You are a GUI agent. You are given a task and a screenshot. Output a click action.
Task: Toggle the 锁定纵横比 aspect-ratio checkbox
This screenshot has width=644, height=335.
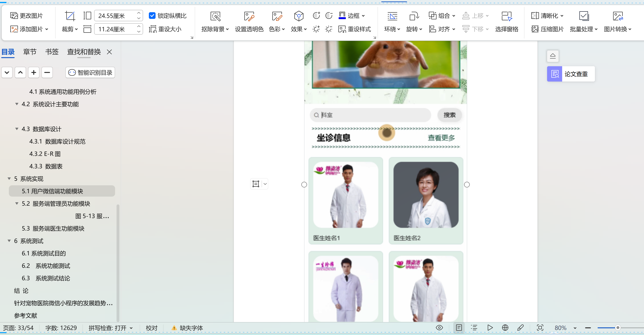[x=152, y=16]
